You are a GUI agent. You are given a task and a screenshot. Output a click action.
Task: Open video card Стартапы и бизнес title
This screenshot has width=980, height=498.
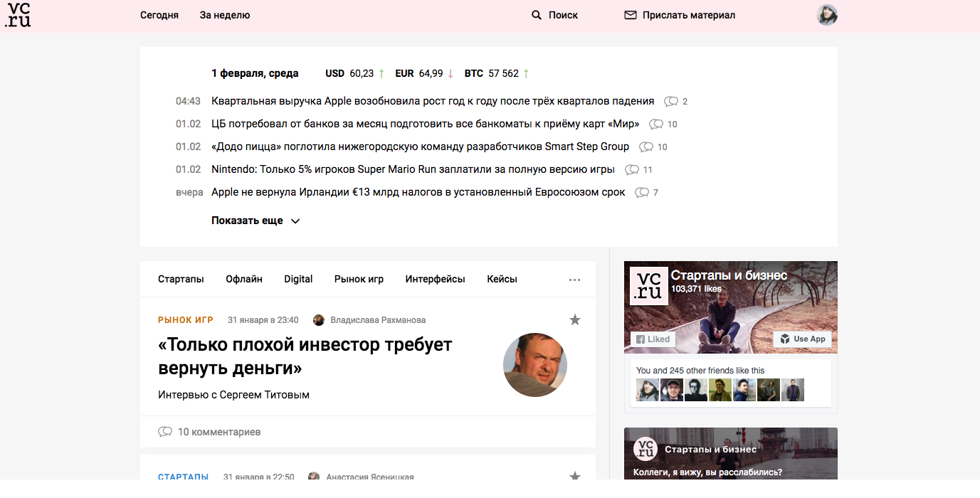click(x=710, y=450)
